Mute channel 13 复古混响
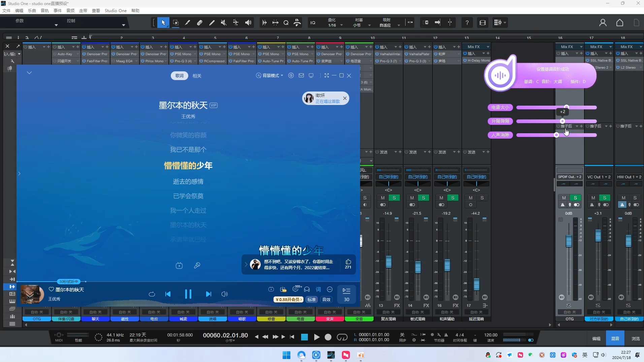Screen dimensions: 644x362 point(383,198)
